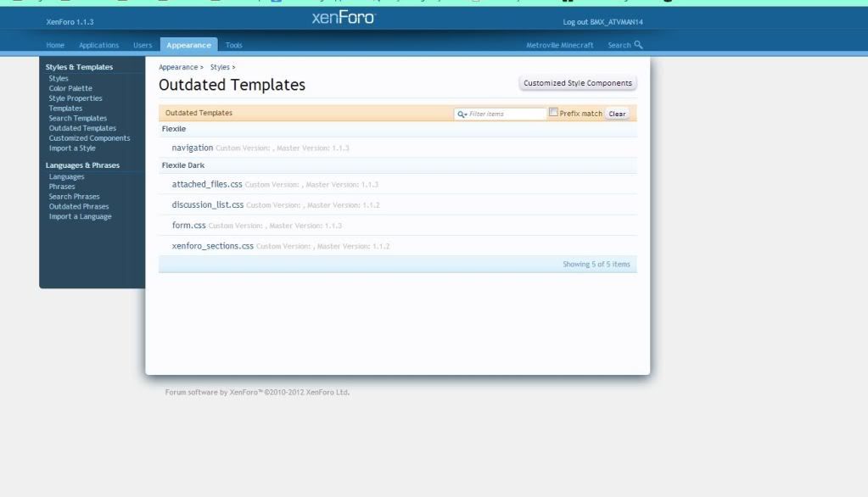The width and height of the screenshot is (868, 497).
Task: Open Customized Components in the sidebar
Action: (89, 138)
